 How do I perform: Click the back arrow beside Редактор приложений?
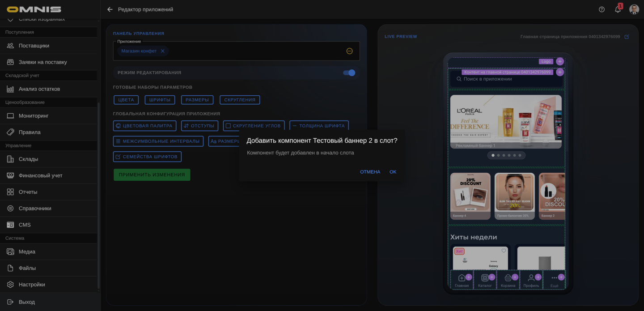[x=110, y=9]
